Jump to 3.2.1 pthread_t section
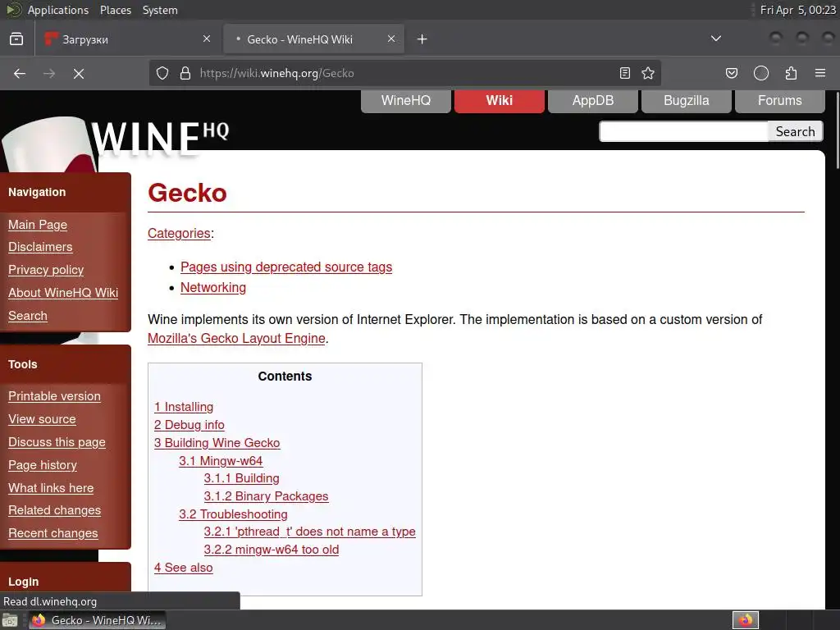The height and width of the screenshot is (630, 840). coord(309,532)
